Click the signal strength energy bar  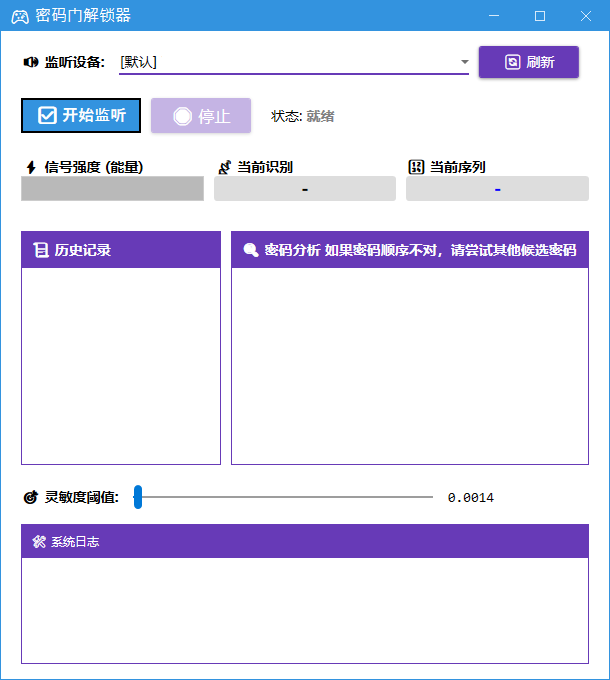(112, 188)
